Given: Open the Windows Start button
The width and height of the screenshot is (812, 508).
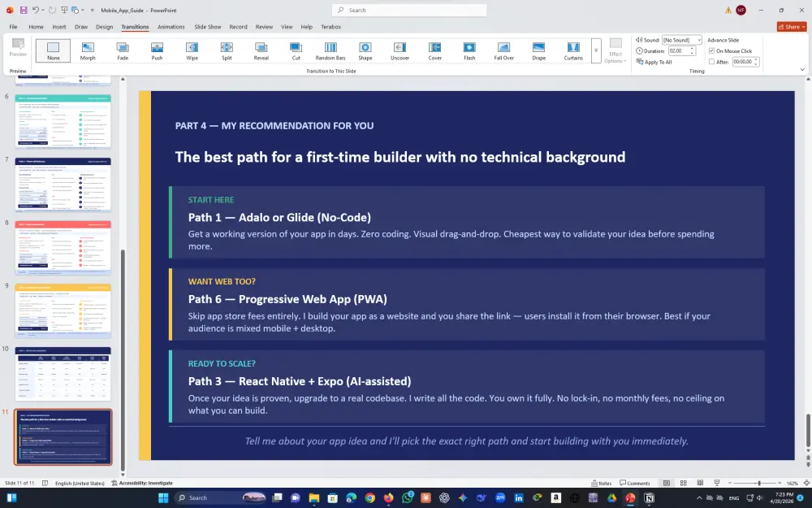Looking at the screenshot, I should point(163,497).
